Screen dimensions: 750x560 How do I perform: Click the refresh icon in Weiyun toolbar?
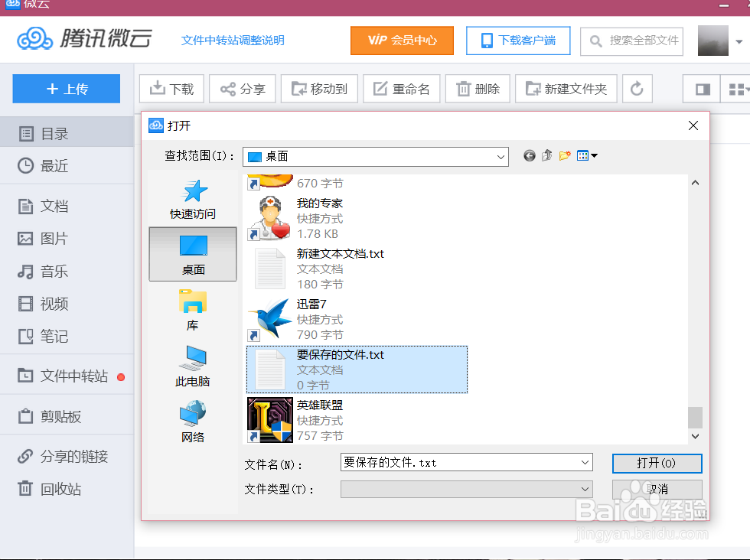tap(637, 89)
